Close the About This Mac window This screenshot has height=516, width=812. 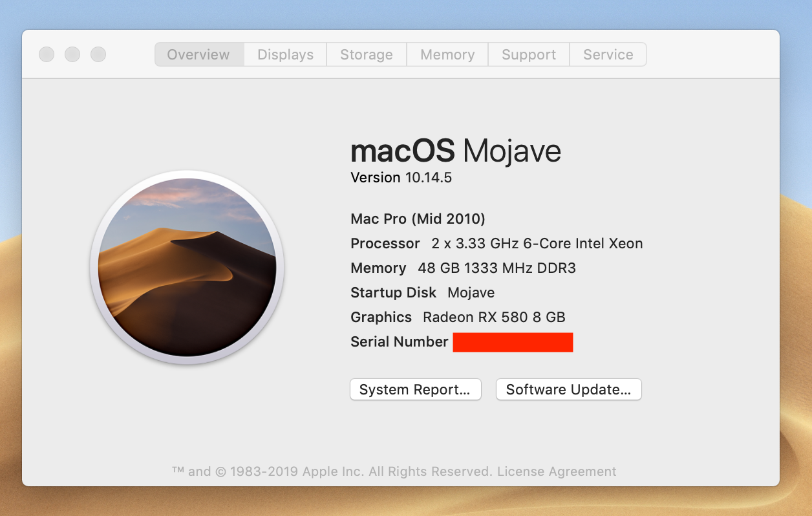coord(47,54)
